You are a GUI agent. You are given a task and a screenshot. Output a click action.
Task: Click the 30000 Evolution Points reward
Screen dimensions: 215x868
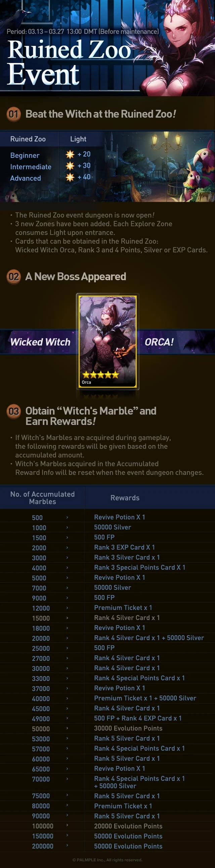[128, 729]
